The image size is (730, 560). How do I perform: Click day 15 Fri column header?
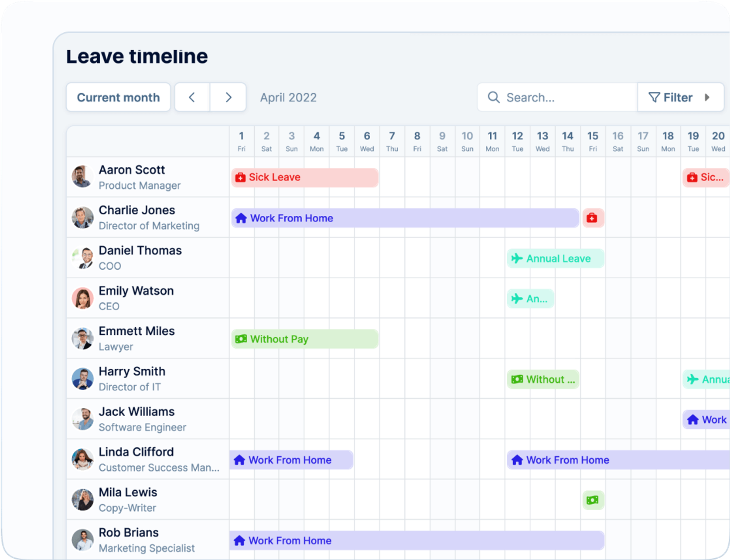coord(593,142)
